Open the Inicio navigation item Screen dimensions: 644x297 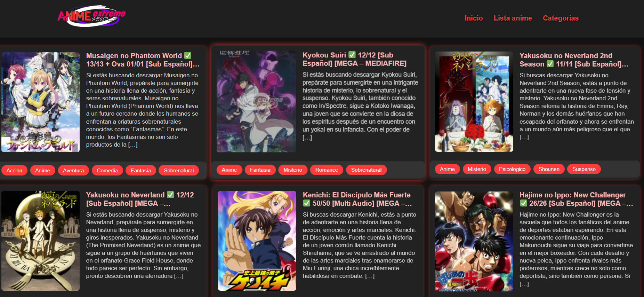(x=474, y=18)
